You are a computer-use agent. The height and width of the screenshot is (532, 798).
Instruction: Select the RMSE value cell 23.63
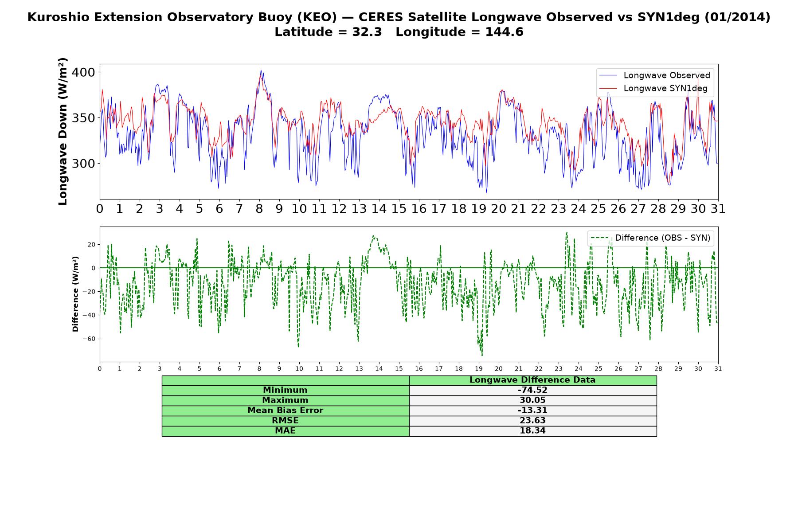[x=532, y=421]
